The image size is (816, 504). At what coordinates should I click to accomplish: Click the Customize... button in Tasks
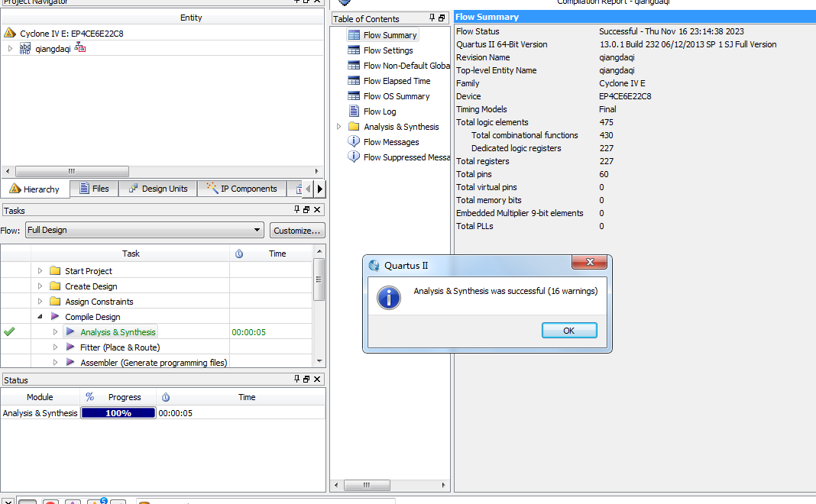coord(297,231)
